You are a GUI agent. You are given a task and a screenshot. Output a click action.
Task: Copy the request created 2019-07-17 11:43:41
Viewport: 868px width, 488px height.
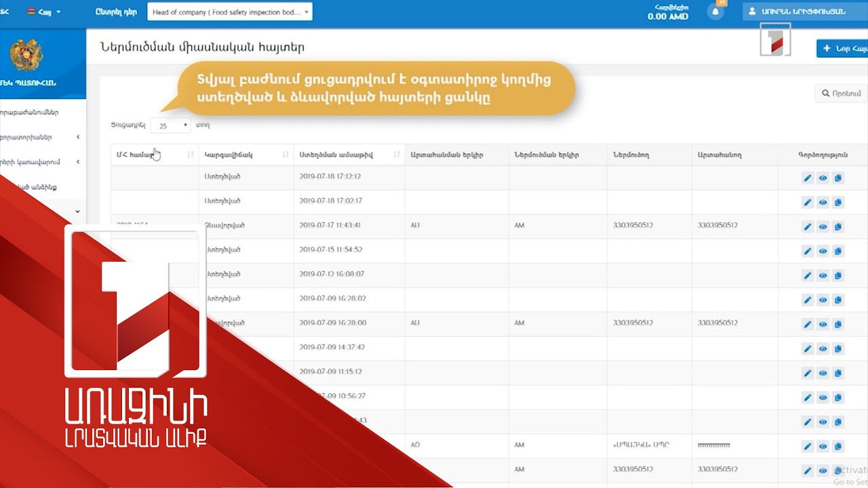(x=838, y=227)
